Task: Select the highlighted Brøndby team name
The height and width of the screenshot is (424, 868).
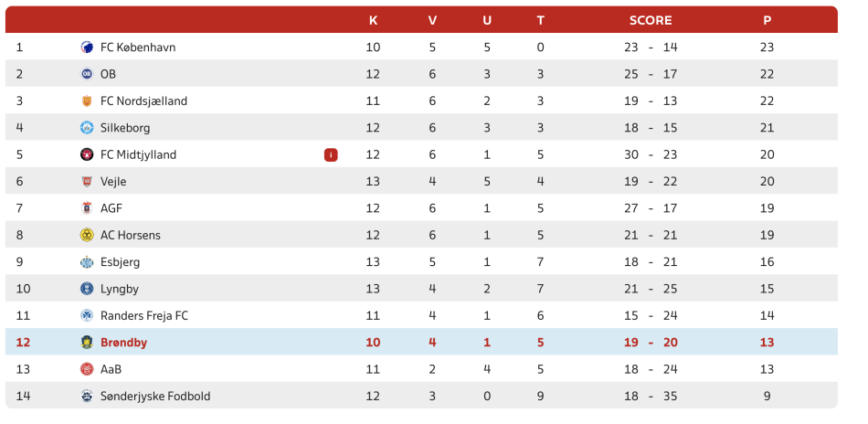Action: (x=123, y=343)
